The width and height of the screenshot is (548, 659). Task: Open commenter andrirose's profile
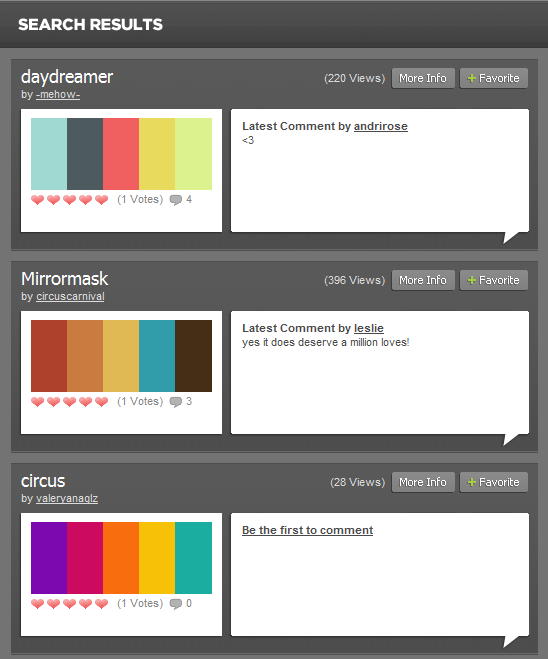[381, 126]
